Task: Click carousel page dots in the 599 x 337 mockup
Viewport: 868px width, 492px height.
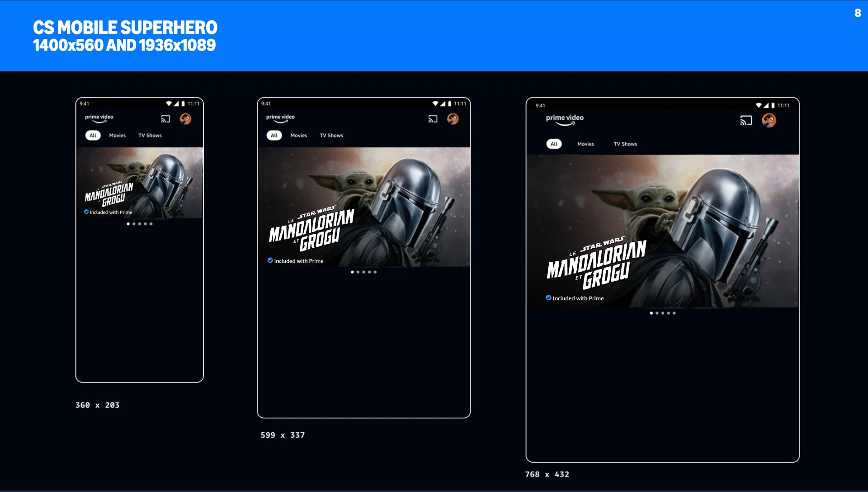Action: click(363, 272)
